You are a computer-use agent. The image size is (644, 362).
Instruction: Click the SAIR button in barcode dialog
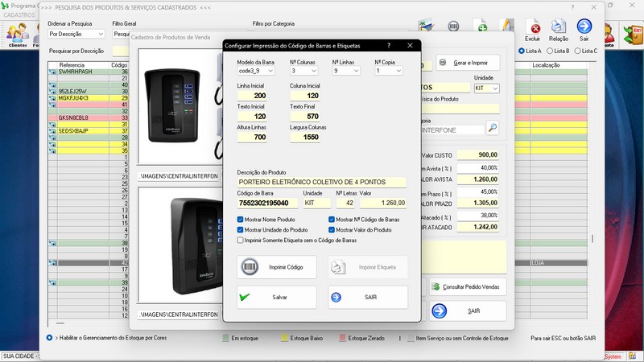368,297
